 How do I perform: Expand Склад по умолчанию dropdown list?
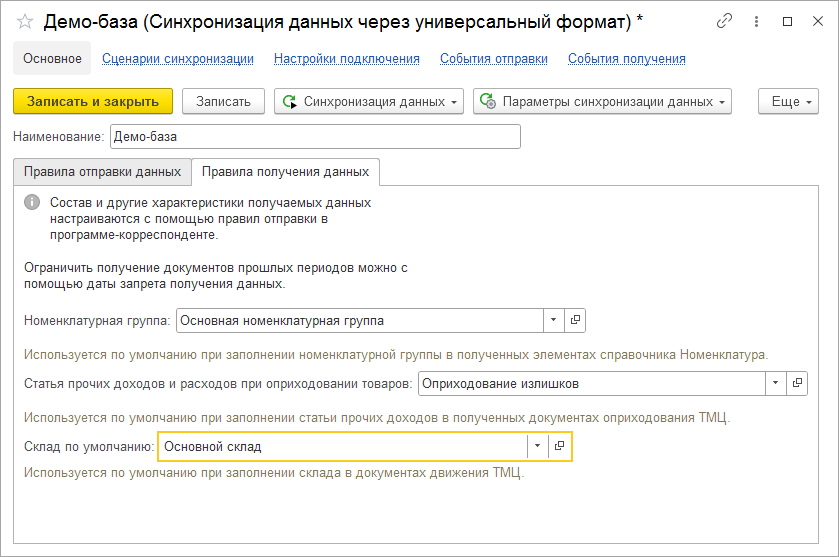(x=538, y=446)
